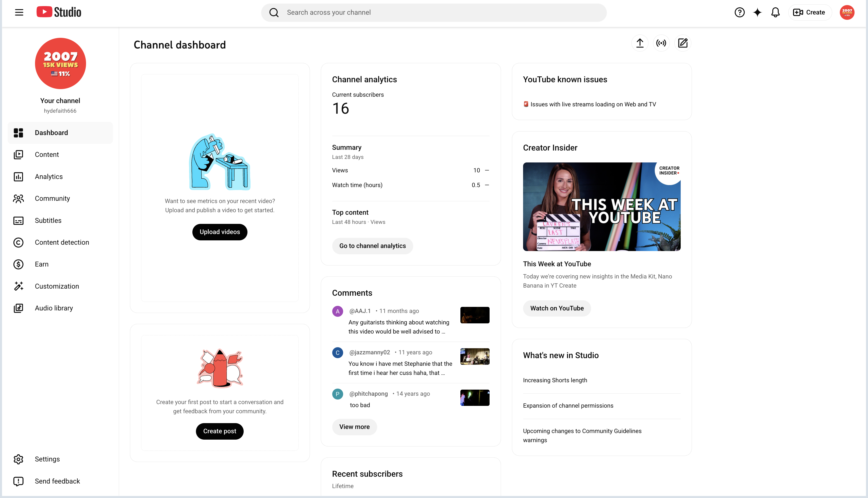The height and width of the screenshot is (498, 868).
Task: Click the @phitchapong commenter avatar
Action: tap(338, 394)
